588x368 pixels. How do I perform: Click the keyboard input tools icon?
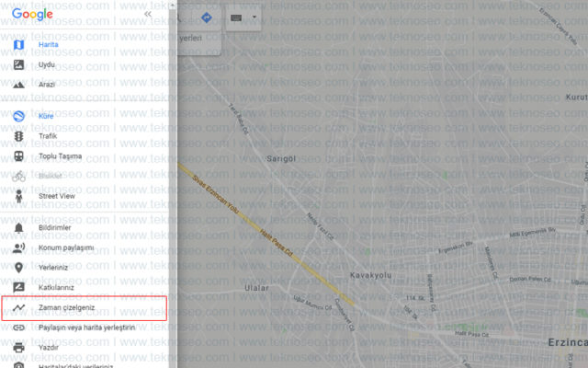236,17
